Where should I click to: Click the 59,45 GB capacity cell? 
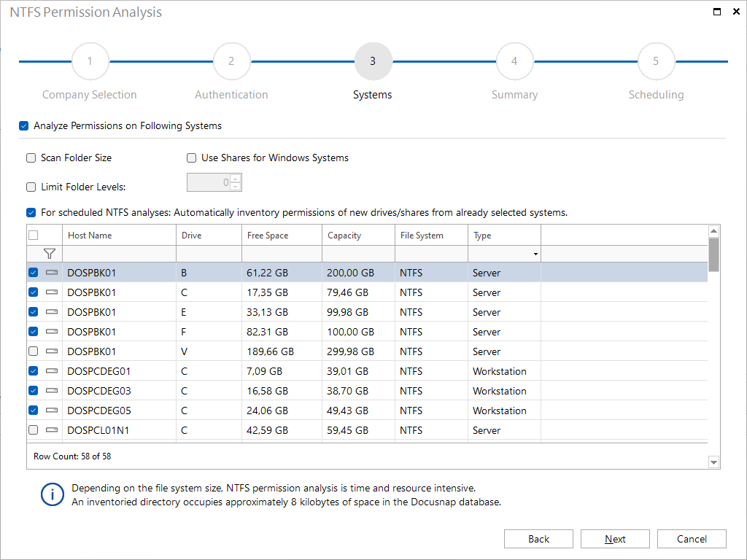coord(358,430)
